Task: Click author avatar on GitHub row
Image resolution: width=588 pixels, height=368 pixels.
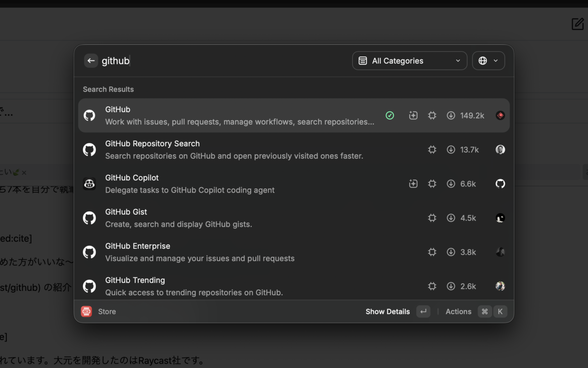Action: [500, 115]
